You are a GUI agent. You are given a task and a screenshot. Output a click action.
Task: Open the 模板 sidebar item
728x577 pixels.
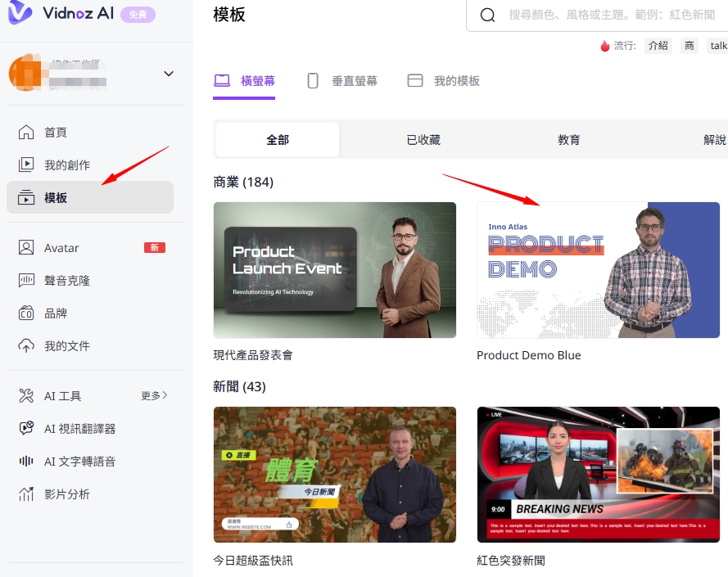pos(90,197)
